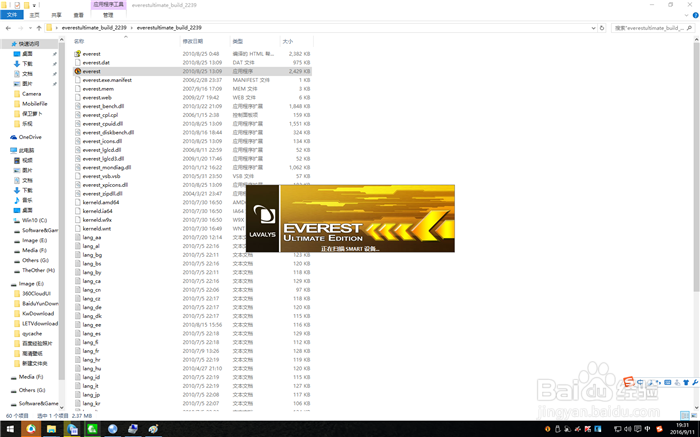Refresh the folder view
The width and height of the screenshot is (700, 437).
pos(602,28)
